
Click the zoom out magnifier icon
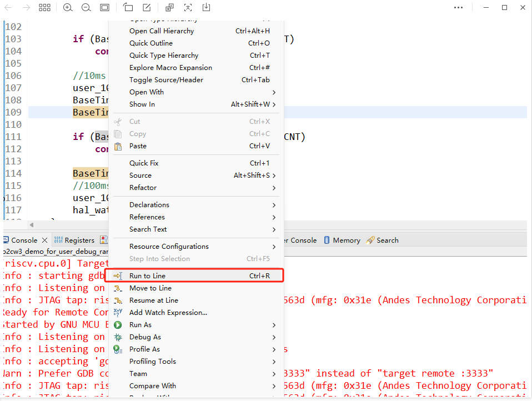[86, 8]
